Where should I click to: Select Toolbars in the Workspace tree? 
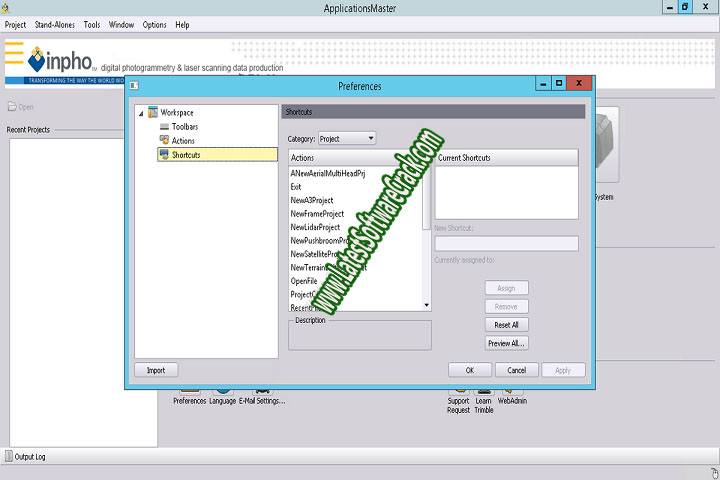pyautogui.click(x=184, y=127)
